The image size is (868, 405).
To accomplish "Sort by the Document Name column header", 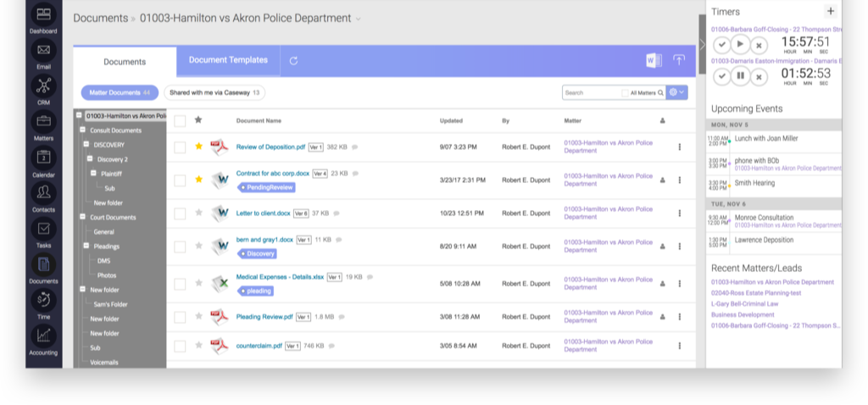I will (259, 120).
